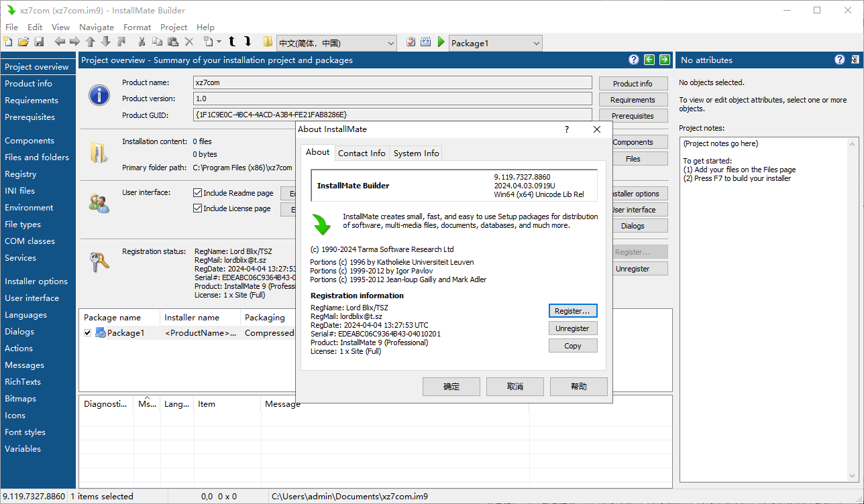864x504 pixels.
Task: Click the help icon in Project overview header
Action: click(634, 60)
